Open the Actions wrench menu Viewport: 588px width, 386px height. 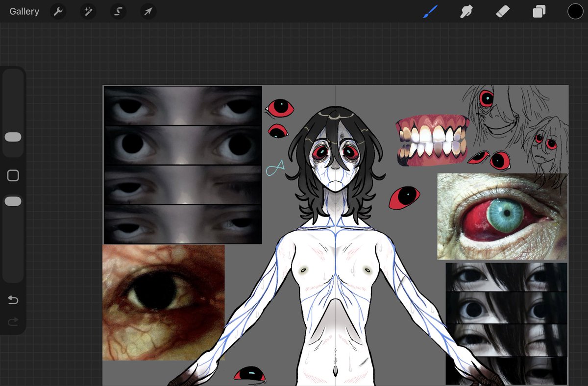tap(58, 11)
